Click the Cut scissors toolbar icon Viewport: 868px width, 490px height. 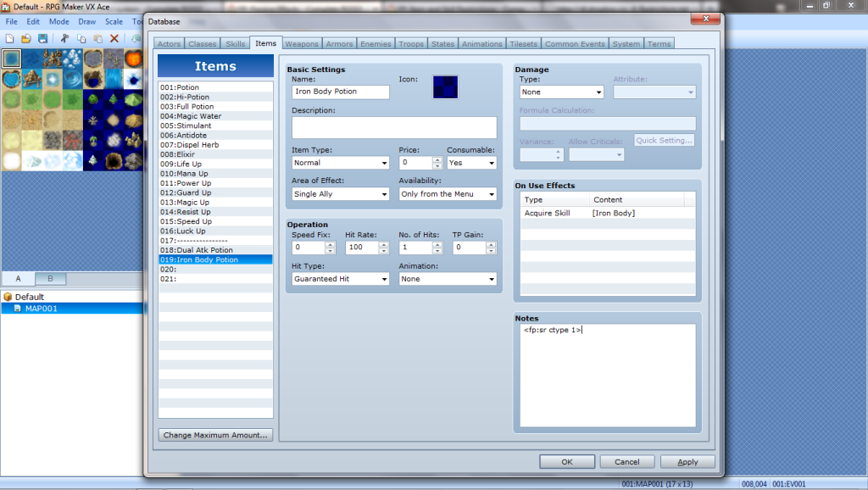click(64, 39)
